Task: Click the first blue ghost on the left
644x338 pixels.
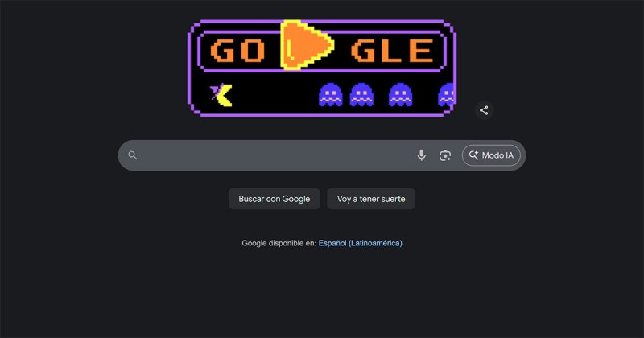Action: [x=331, y=95]
